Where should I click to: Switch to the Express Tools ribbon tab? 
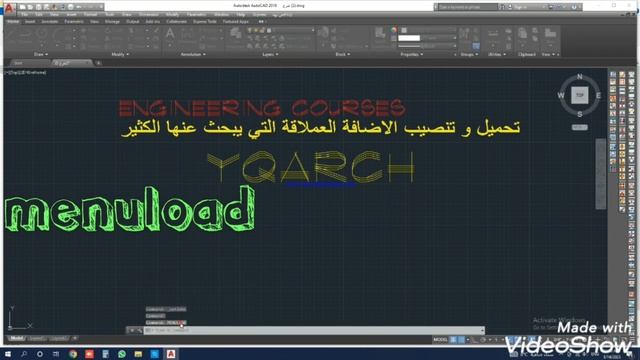pos(205,22)
